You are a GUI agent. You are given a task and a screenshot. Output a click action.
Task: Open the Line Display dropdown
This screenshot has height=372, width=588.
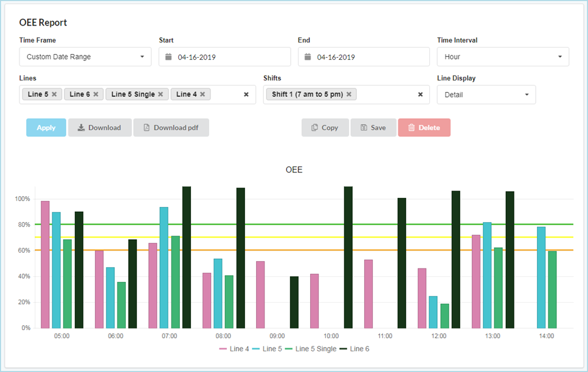tap(486, 94)
